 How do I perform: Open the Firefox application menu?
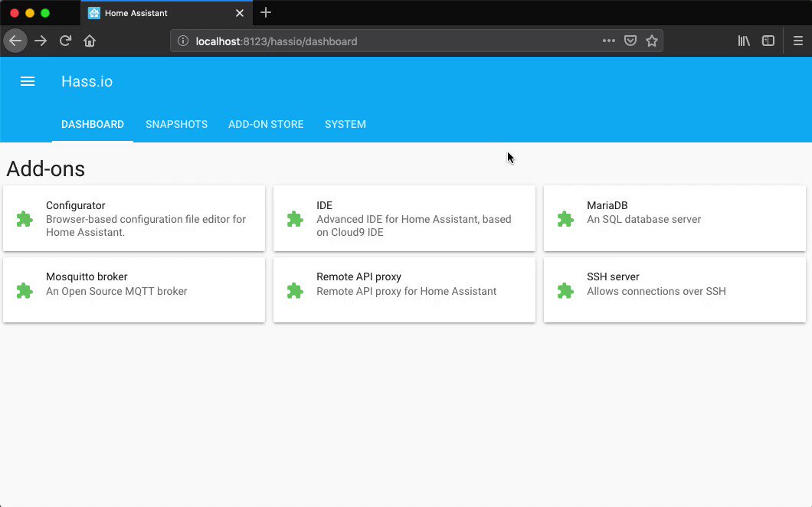pos(798,41)
